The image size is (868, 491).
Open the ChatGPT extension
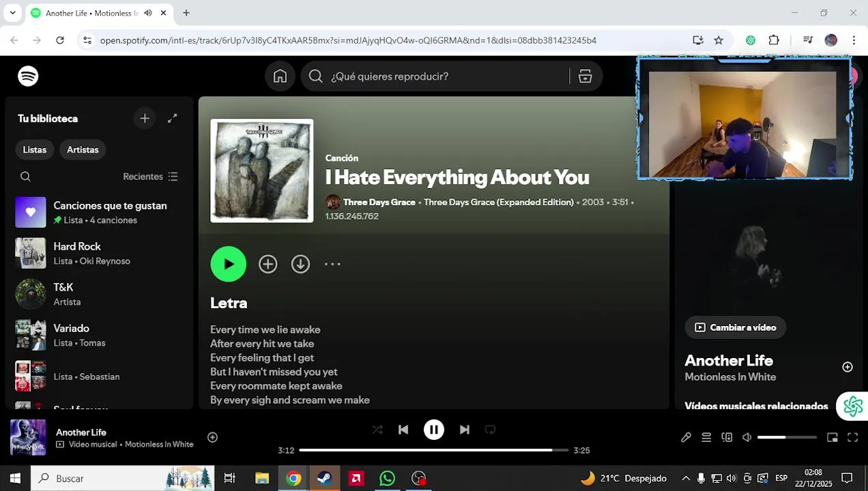coord(751,40)
